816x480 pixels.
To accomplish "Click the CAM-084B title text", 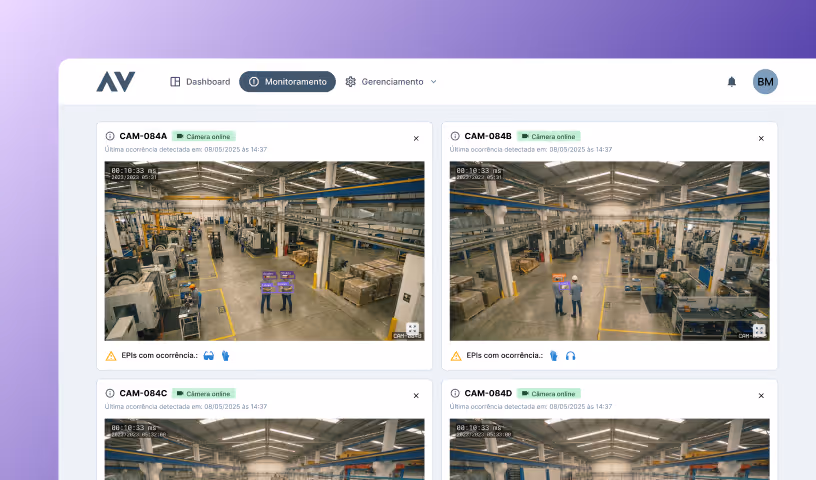I will pos(488,136).
